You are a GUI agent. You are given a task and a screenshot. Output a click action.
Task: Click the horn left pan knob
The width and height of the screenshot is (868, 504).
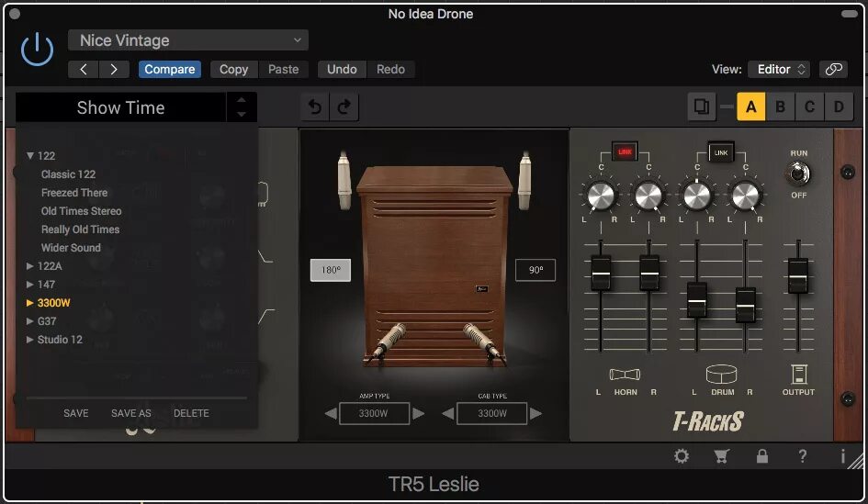coord(601,196)
